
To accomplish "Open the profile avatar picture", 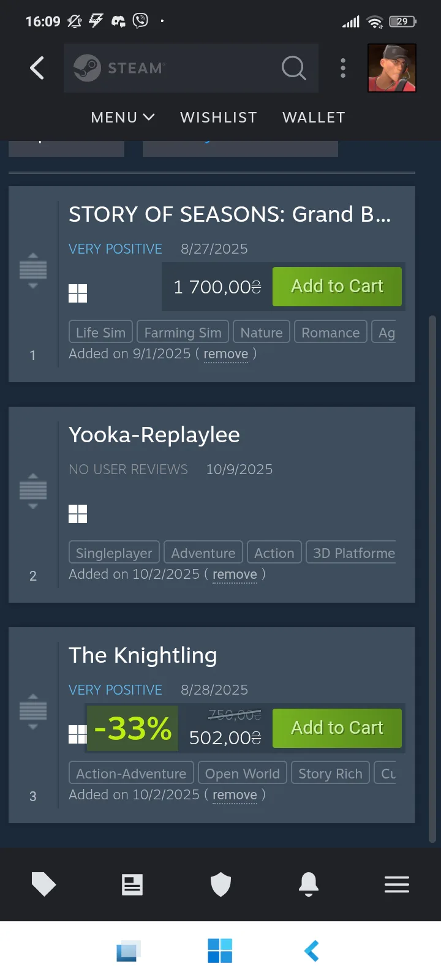I will coord(392,68).
